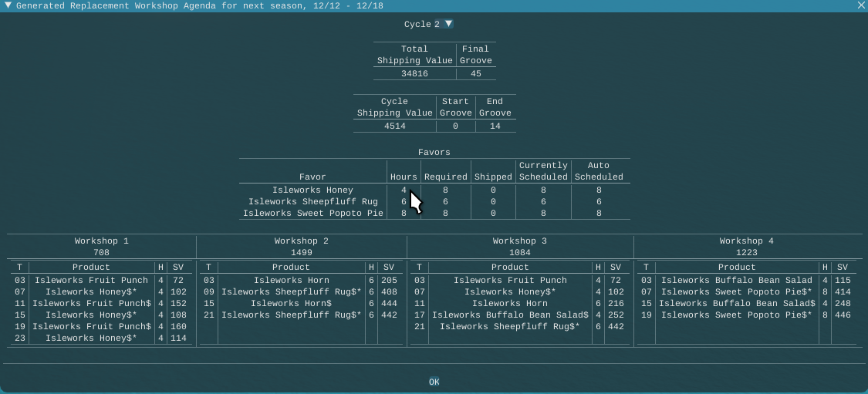Click the Cycle Shipping Value 4514

tap(395, 126)
